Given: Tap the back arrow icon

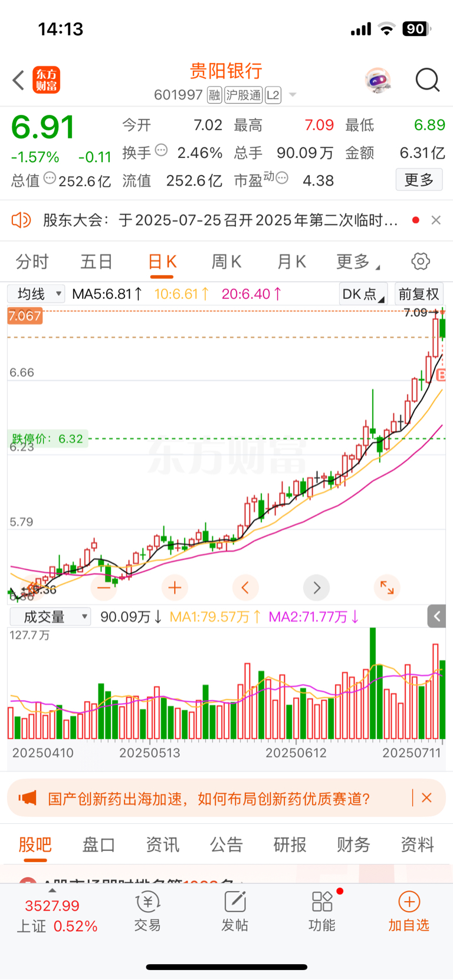Looking at the screenshot, I should (x=18, y=80).
